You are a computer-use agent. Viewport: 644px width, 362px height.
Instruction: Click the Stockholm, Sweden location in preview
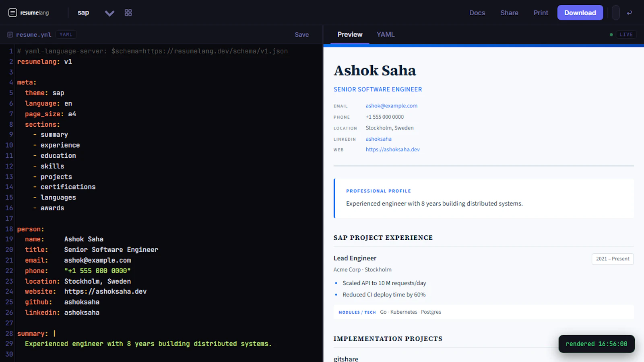390,128
